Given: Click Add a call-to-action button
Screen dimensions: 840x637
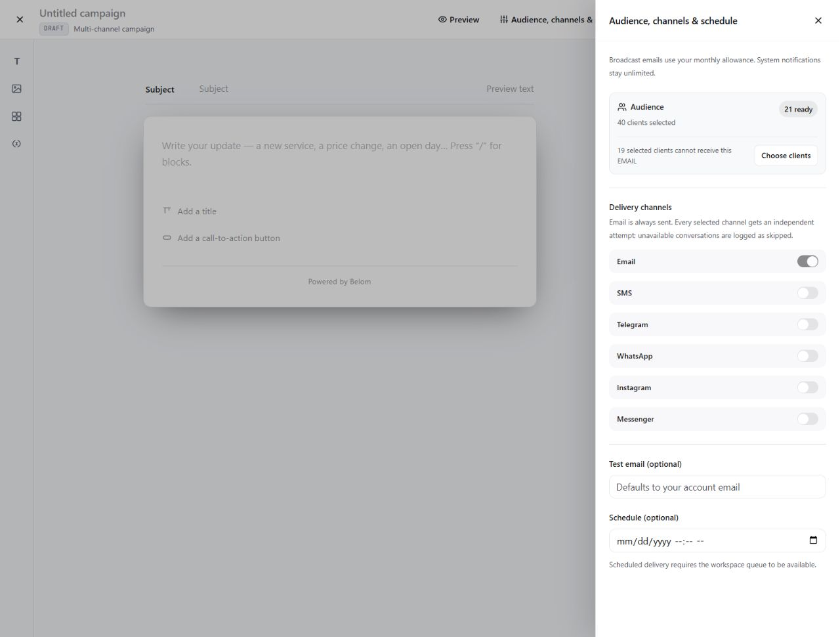Looking at the screenshot, I should point(221,238).
